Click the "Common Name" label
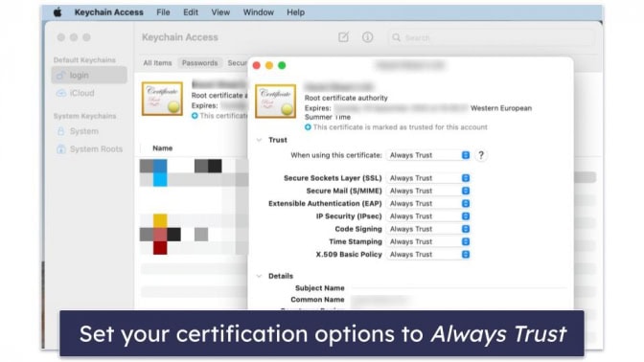Image resolution: width=644 pixels, height=362 pixels. pos(317,300)
